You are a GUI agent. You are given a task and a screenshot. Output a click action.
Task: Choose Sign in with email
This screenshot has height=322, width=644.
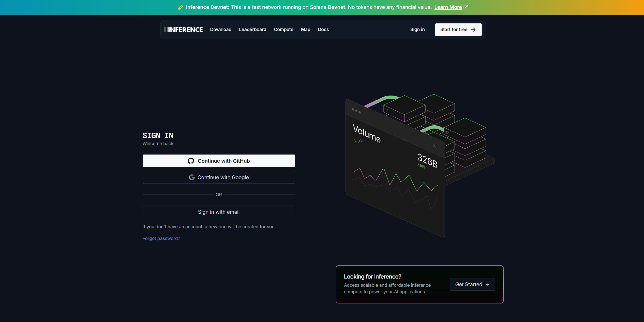pos(219,212)
